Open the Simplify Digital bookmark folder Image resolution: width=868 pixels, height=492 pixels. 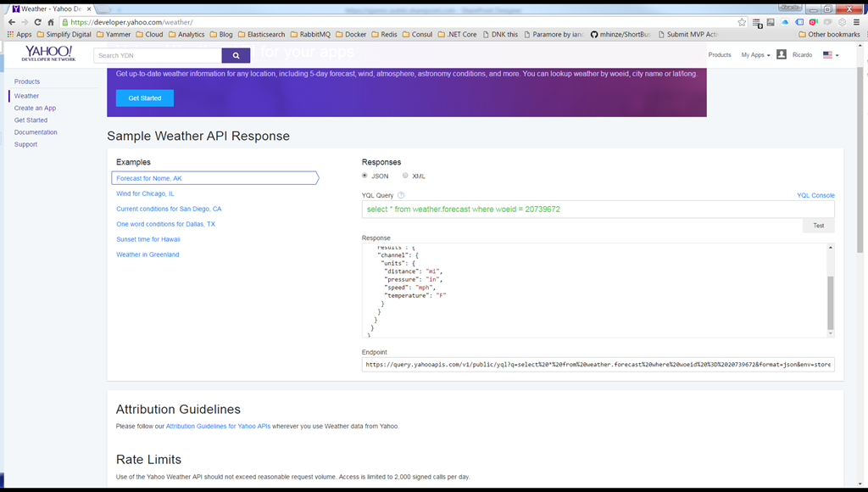point(64,34)
